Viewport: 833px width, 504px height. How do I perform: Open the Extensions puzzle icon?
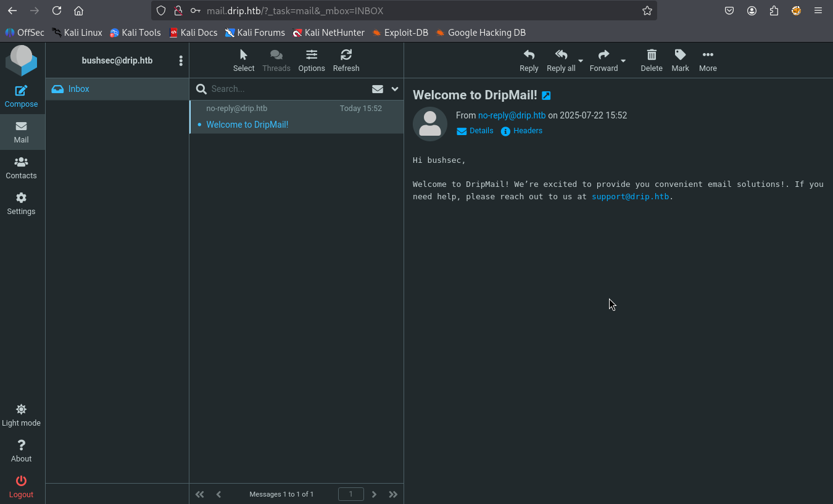pyautogui.click(x=774, y=10)
